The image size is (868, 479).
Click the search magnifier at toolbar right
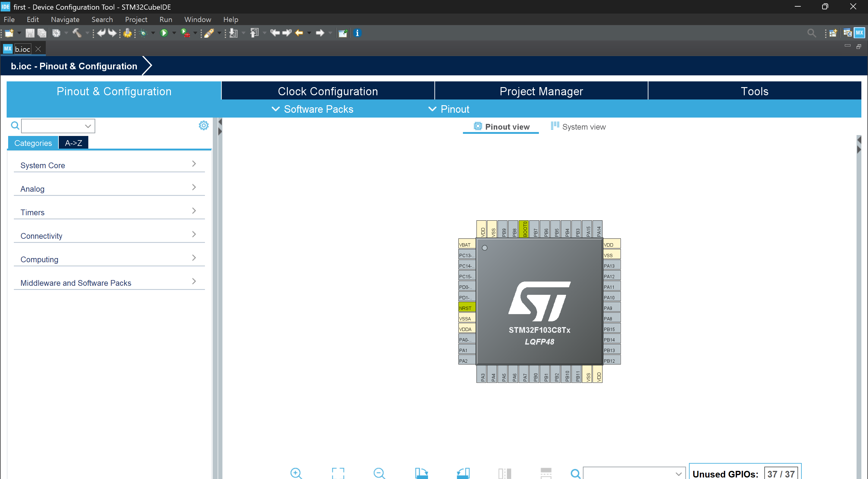point(811,33)
